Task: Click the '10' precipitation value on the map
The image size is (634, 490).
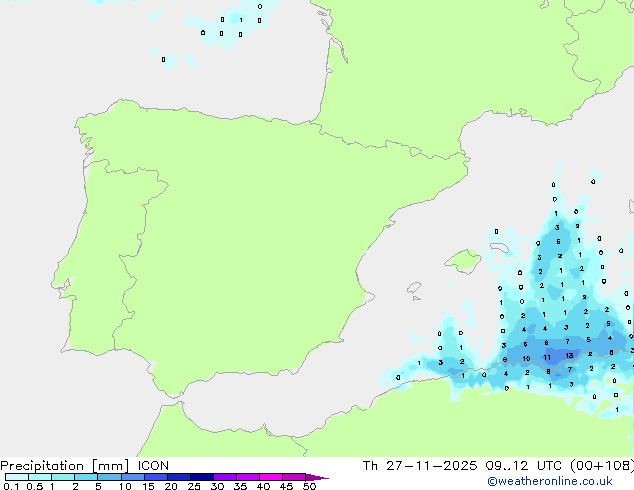Action: [x=526, y=359]
